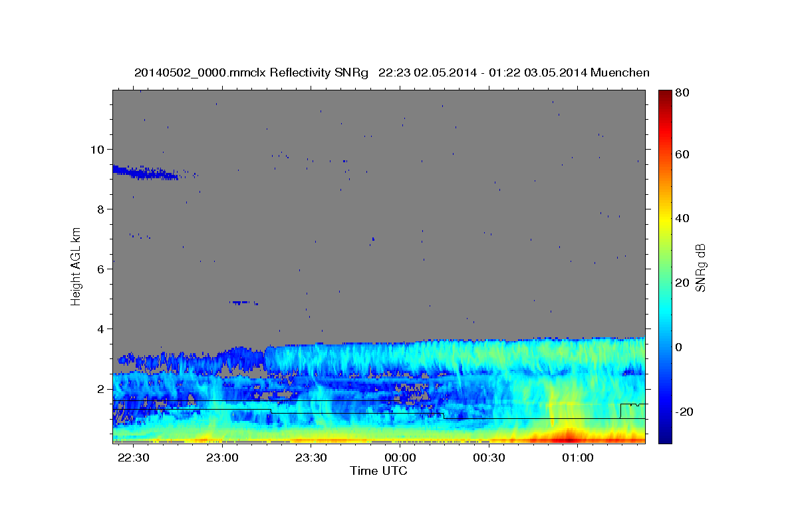Click the 01:00 time tick label
798x532 pixels.
pos(578,458)
